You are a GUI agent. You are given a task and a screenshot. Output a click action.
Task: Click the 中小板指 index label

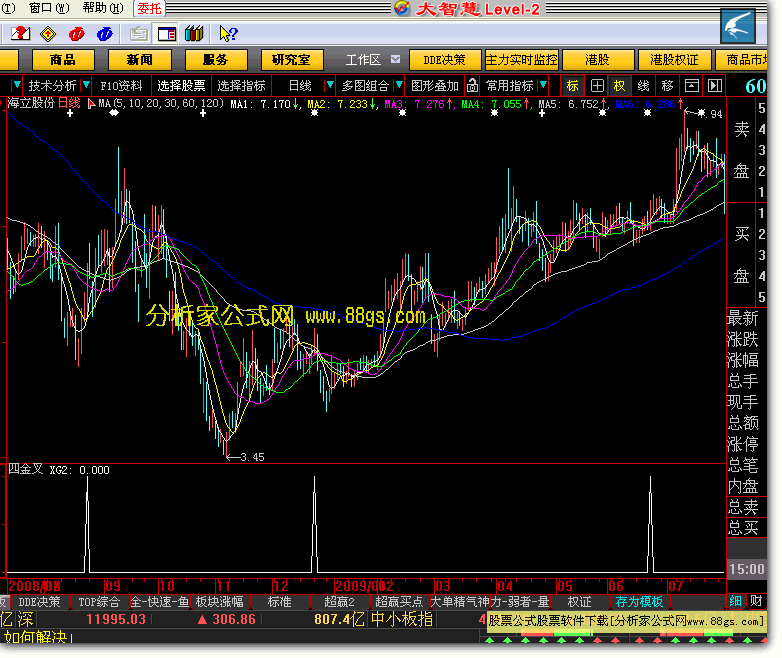tap(402, 619)
